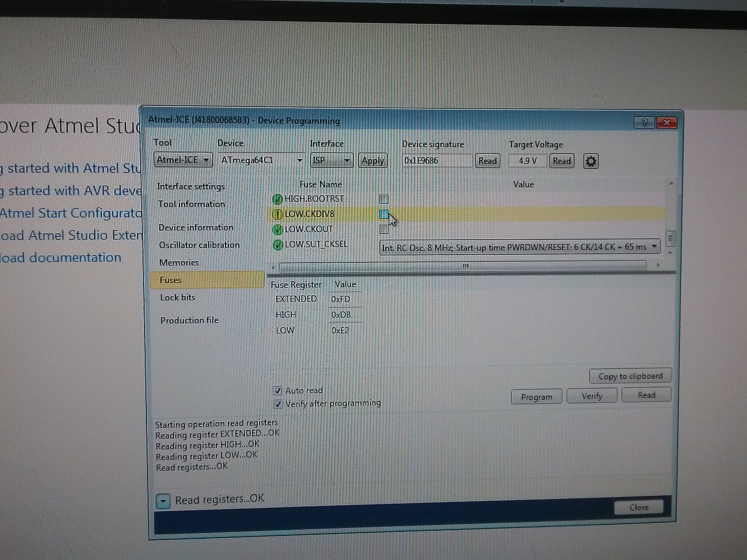Open the Memories page

[179, 263]
